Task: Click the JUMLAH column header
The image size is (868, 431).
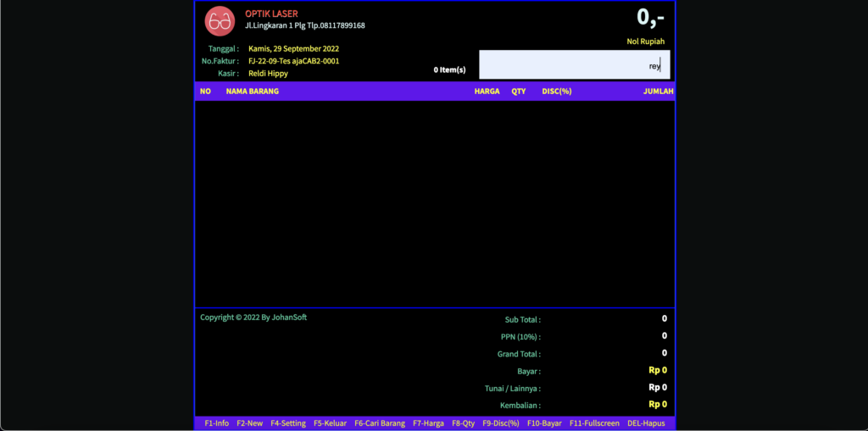Action: 658,91
